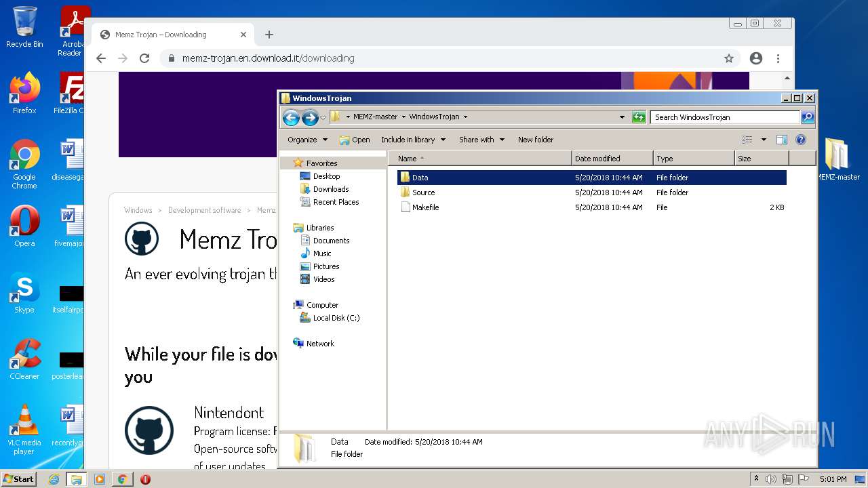Open the view options dropdown arrow
Image resolution: width=868 pixels, height=488 pixels.
coord(764,140)
